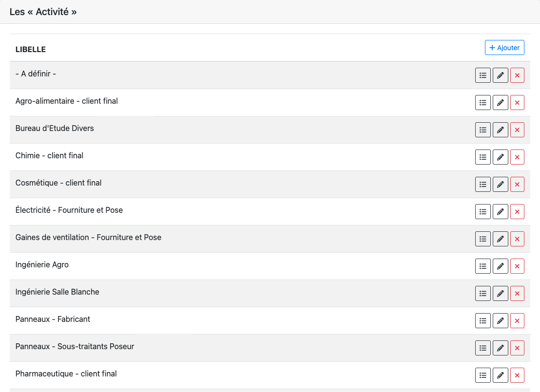Remove the 'Ingénierie Salle Blanche' activity
The width and height of the screenshot is (540, 392).
click(517, 294)
